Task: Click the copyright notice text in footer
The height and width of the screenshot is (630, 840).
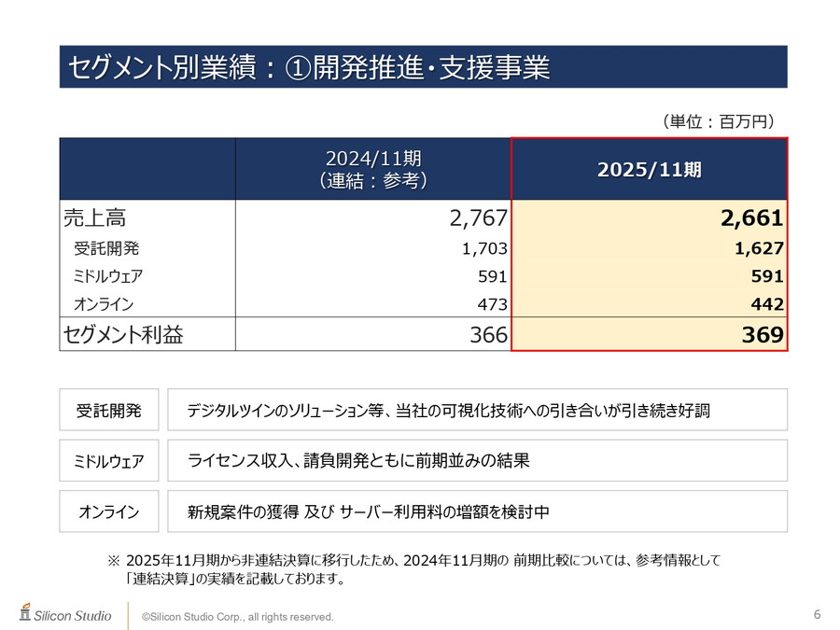Action: [237, 617]
